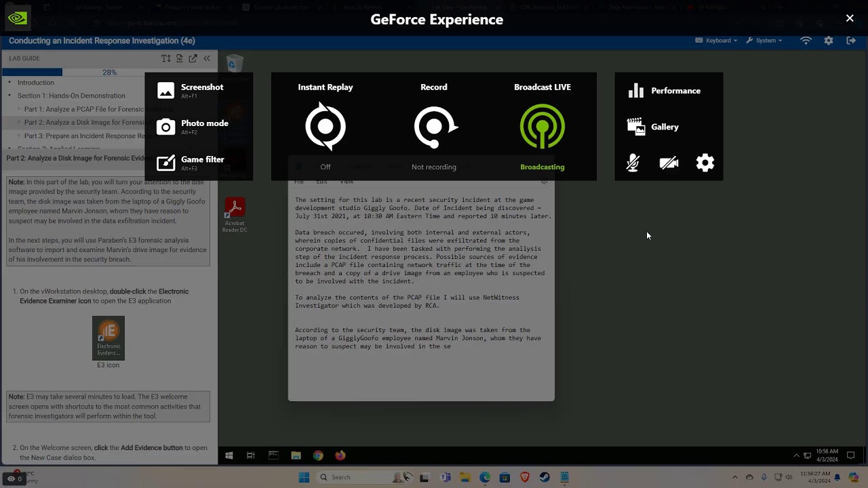Collapse the Lab Guide panel

(x=207, y=58)
